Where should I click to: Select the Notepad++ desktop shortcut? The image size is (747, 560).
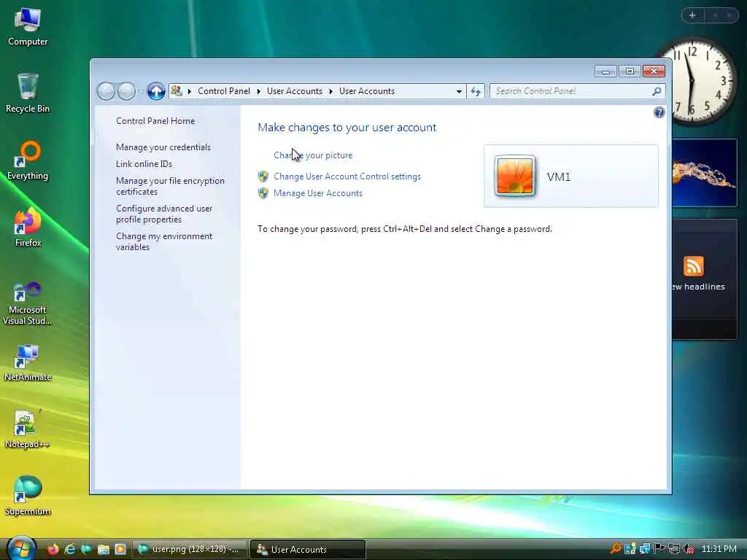click(28, 429)
